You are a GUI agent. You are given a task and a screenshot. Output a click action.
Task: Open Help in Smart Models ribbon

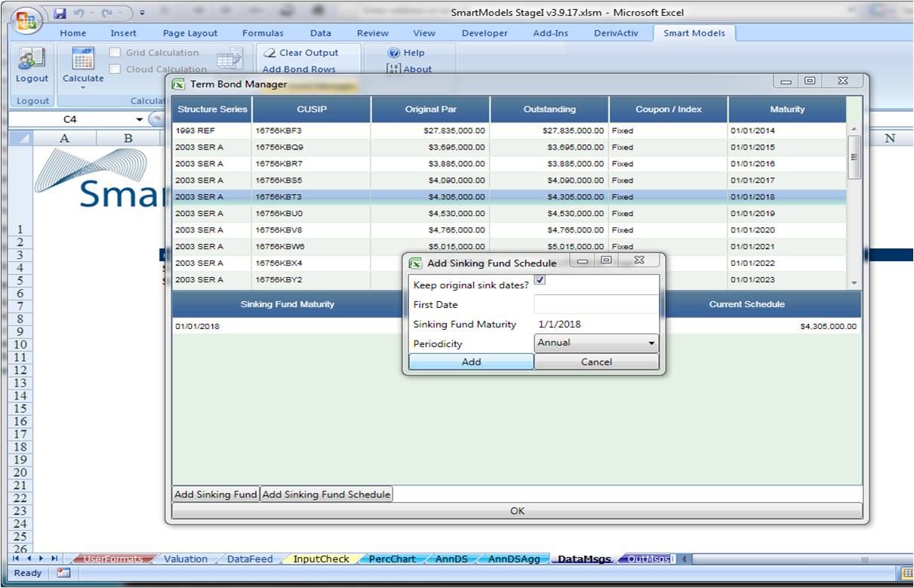(x=406, y=53)
